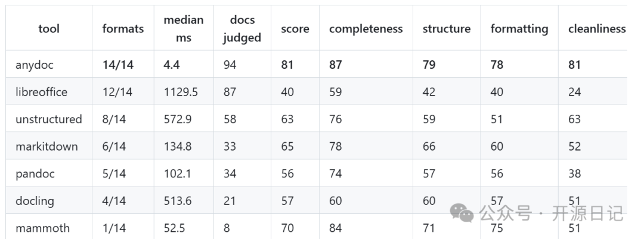Image resolution: width=644 pixels, height=239 pixels.
Task: Click the 'markitdown' row label
Action: click(x=47, y=146)
